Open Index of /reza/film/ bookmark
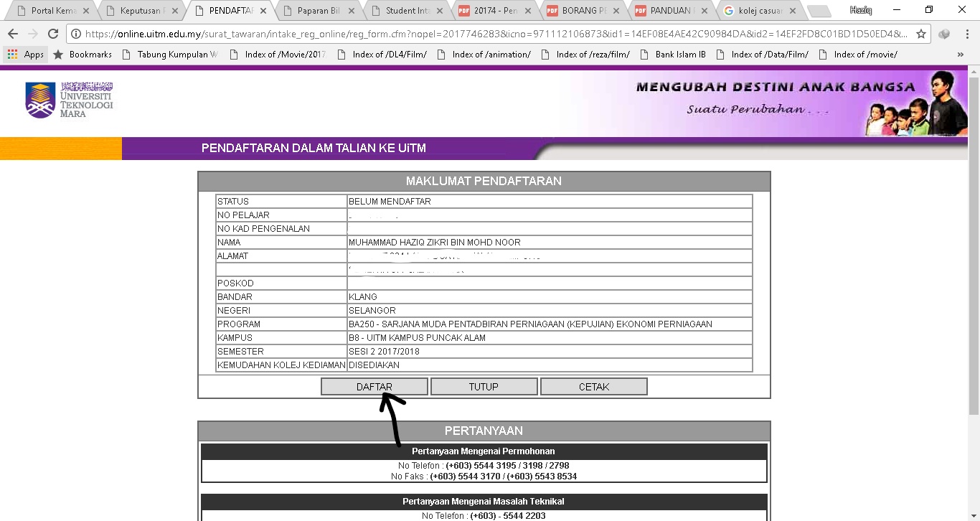This screenshot has height=521, width=980. pos(585,55)
